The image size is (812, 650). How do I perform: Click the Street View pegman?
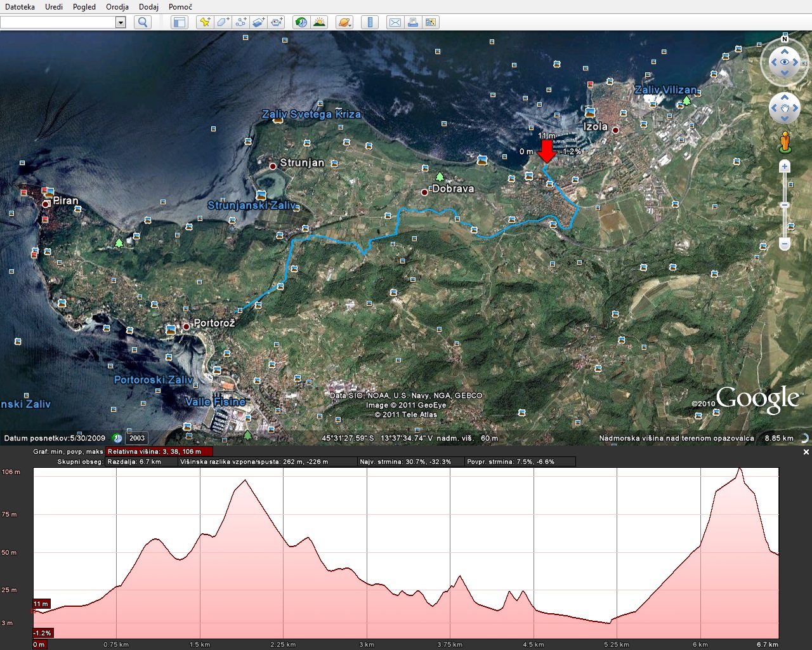click(785, 142)
